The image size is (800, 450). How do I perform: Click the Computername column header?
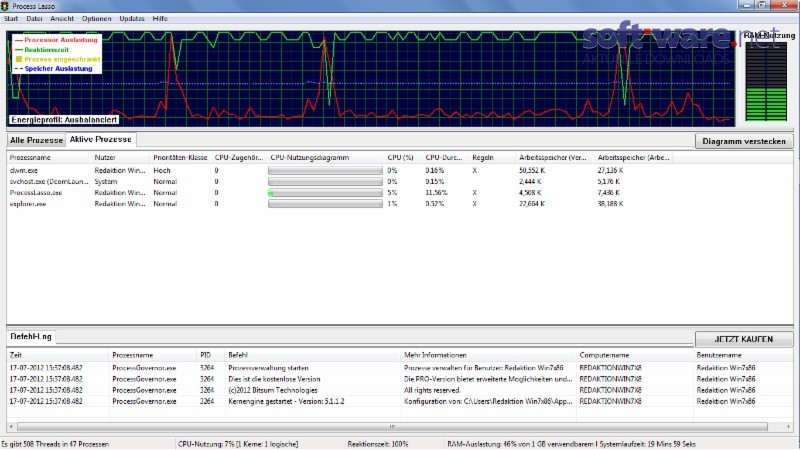point(635,355)
